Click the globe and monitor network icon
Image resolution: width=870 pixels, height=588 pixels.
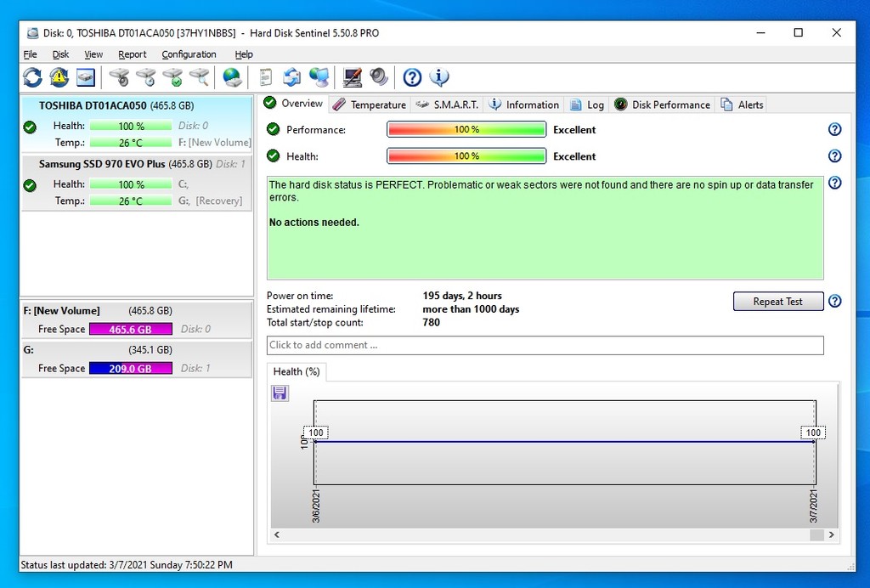click(319, 77)
